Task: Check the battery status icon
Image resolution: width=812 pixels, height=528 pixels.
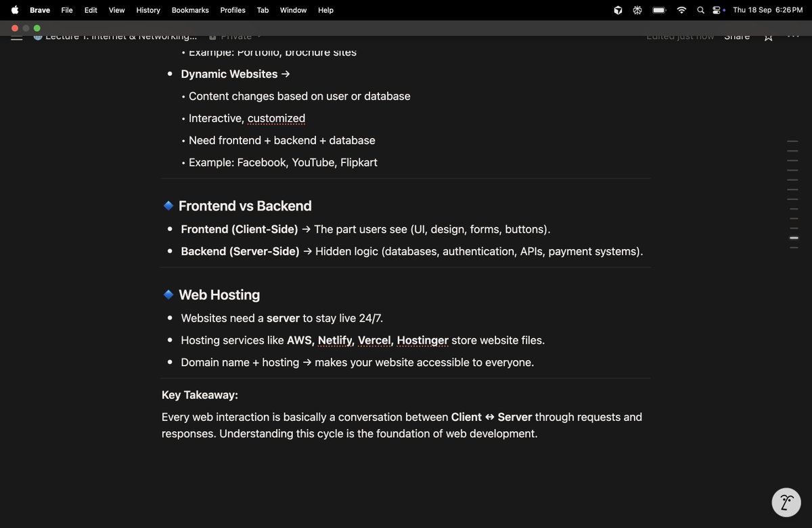Action: tap(659, 10)
